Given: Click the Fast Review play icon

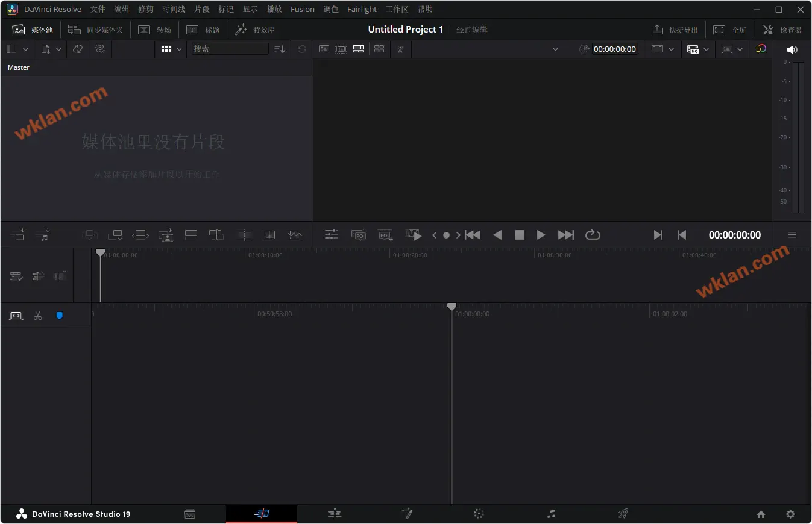Looking at the screenshot, I should 414,235.
